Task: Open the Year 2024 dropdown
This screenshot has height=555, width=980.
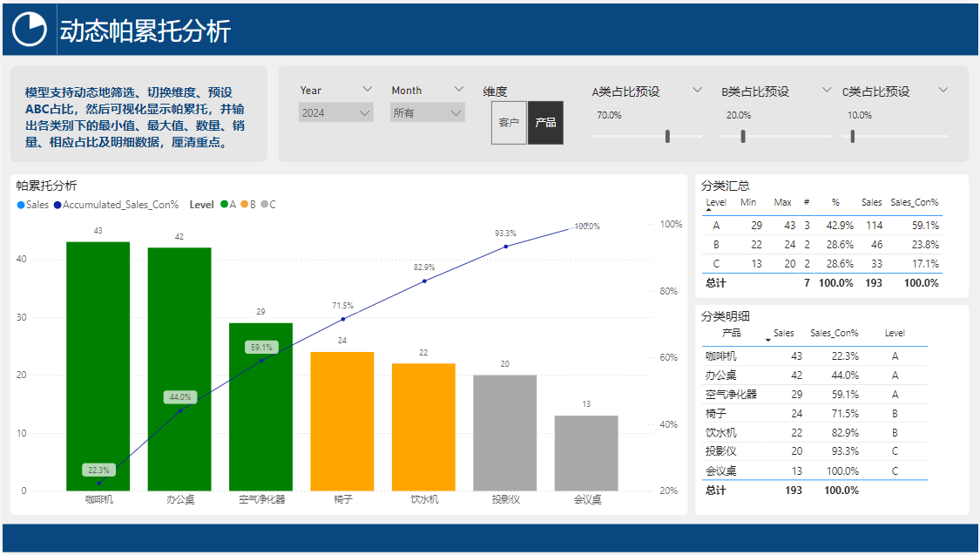Action: pos(335,112)
